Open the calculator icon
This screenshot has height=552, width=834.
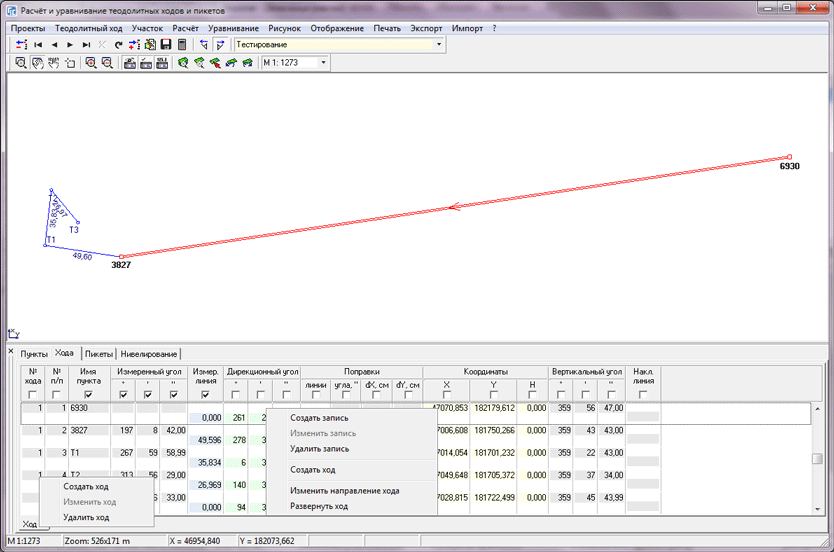(x=182, y=45)
